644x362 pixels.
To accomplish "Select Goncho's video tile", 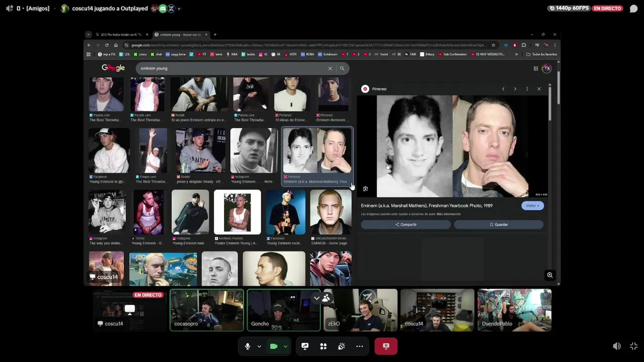I will [284, 310].
